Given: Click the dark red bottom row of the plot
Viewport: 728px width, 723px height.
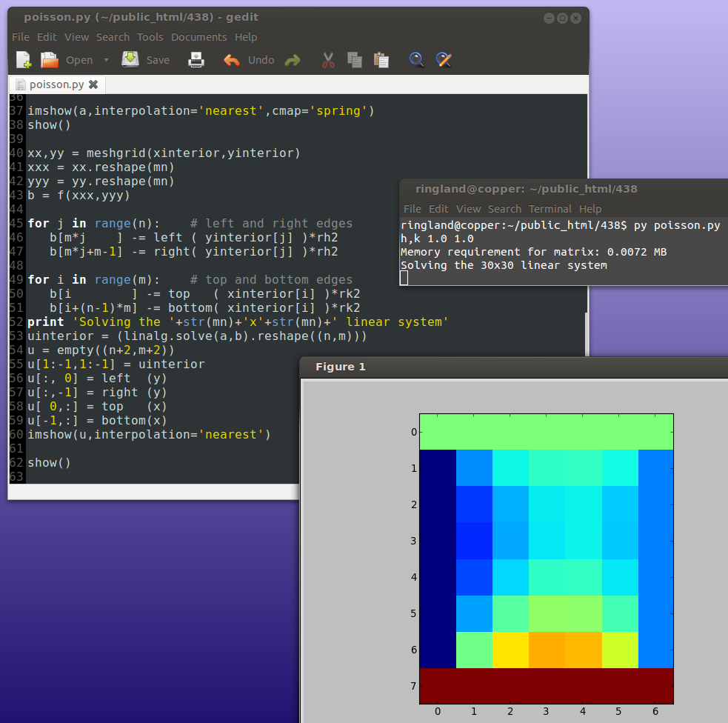Looking at the screenshot, I should 547,686.
